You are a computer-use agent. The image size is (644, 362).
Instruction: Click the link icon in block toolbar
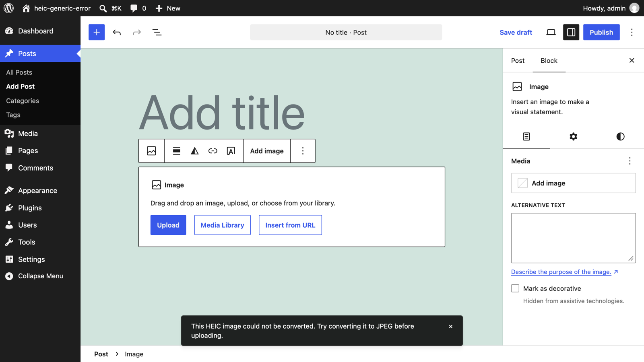[213, 151]
